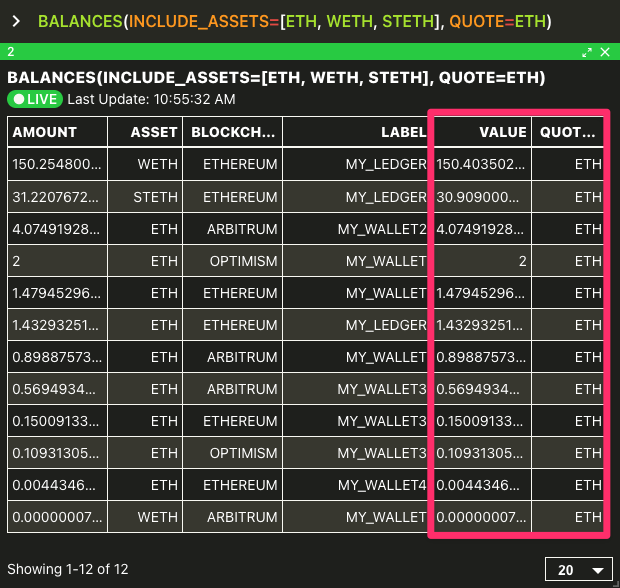
Task: Click the expand panel arrows icon
Action: click(x=587, y=52)
